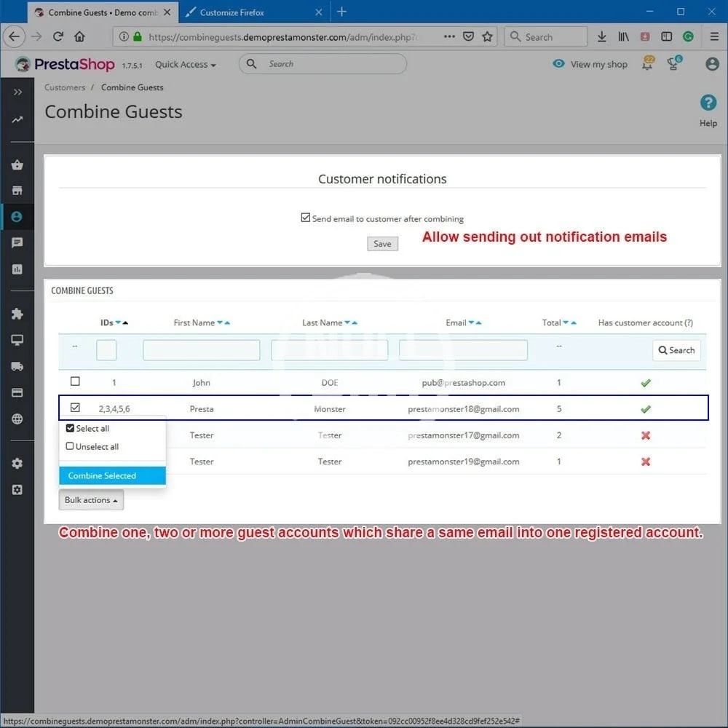Viewport: 728px width, 728px height.
Task: Expand the Quick Access dropdown
Action: pos(185,64)
